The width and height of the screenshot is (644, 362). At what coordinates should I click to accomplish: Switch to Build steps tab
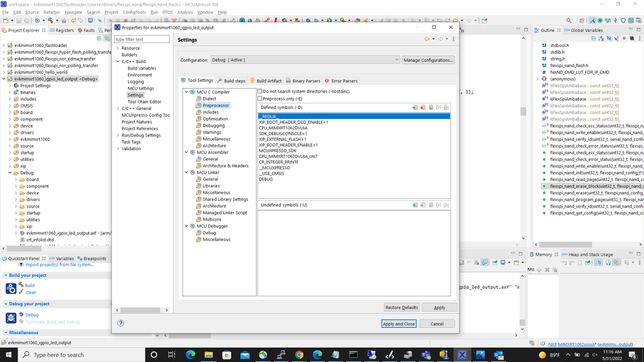[231, 81]
